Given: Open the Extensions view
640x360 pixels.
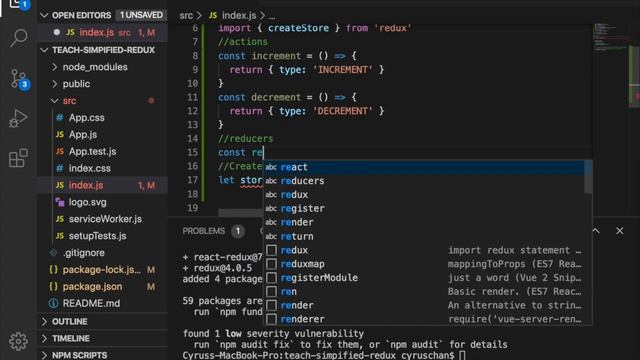Looking at the screenshot, I should point(18,158).
